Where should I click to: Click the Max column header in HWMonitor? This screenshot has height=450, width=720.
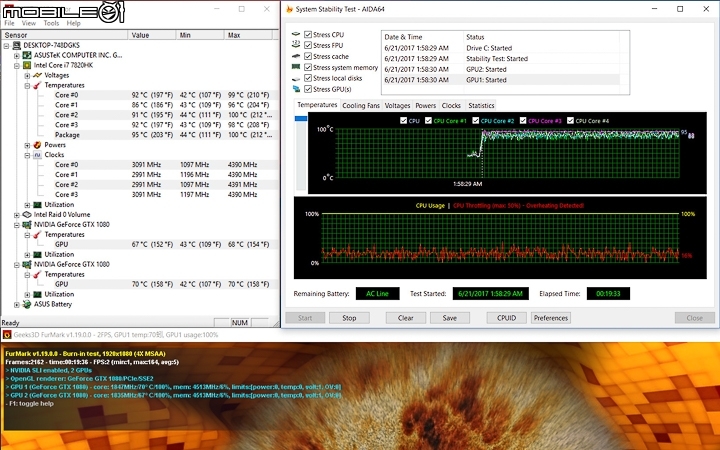coord(248,35)
